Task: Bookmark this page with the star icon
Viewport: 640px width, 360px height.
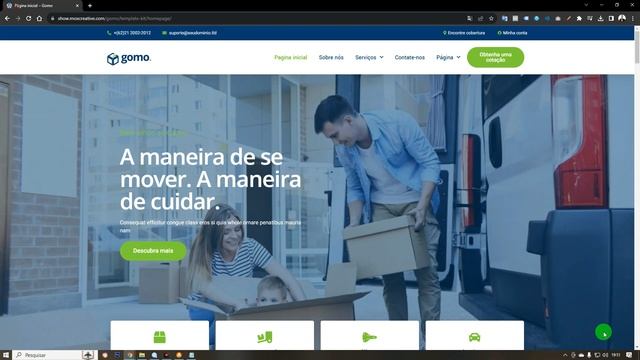Action: tap(491, 18)
